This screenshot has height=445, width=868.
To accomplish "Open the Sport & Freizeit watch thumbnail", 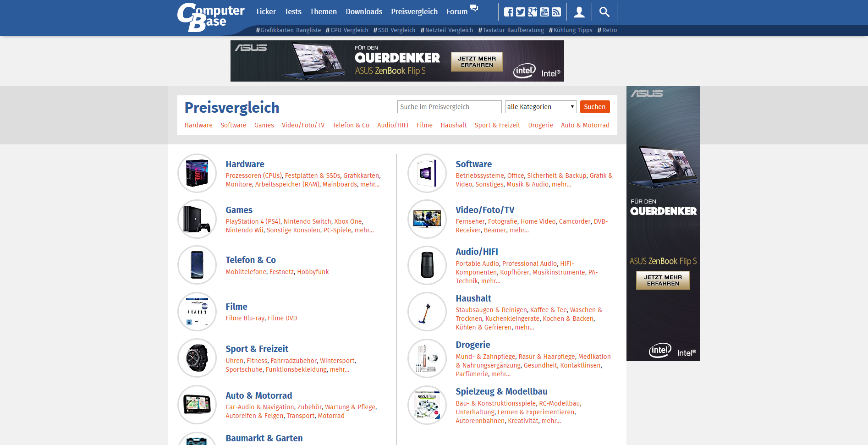I will click(x=197, y=358).
